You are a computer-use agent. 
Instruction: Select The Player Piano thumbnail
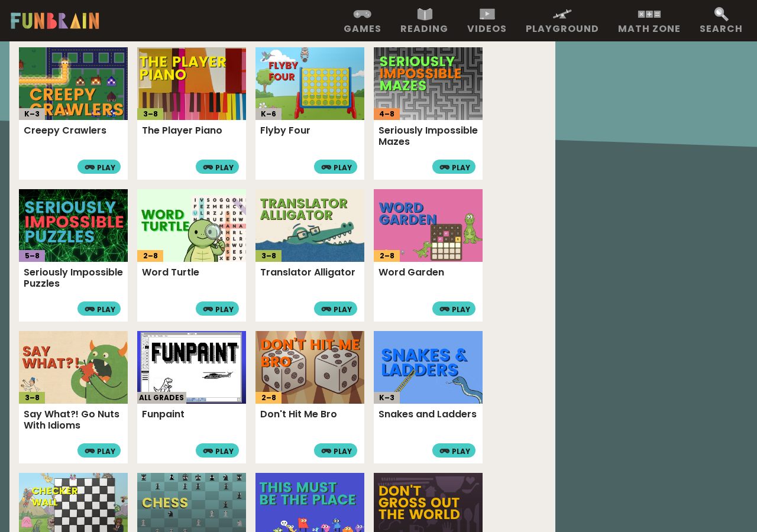(x=192, y=83)
